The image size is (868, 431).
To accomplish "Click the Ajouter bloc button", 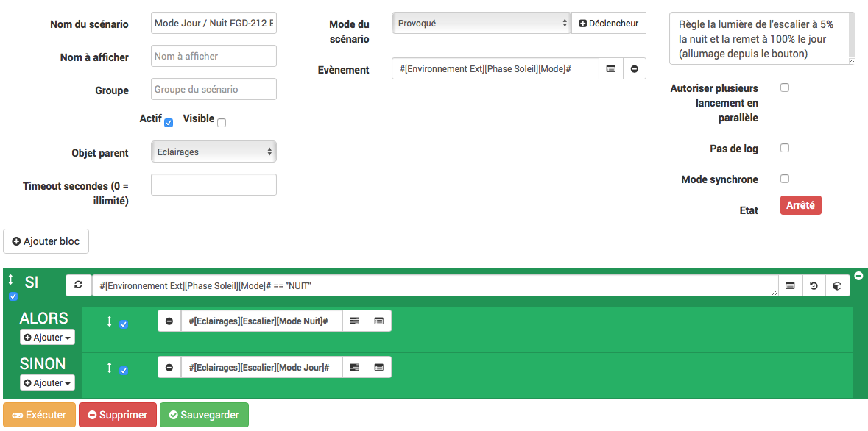I will [x=46, y=241].
